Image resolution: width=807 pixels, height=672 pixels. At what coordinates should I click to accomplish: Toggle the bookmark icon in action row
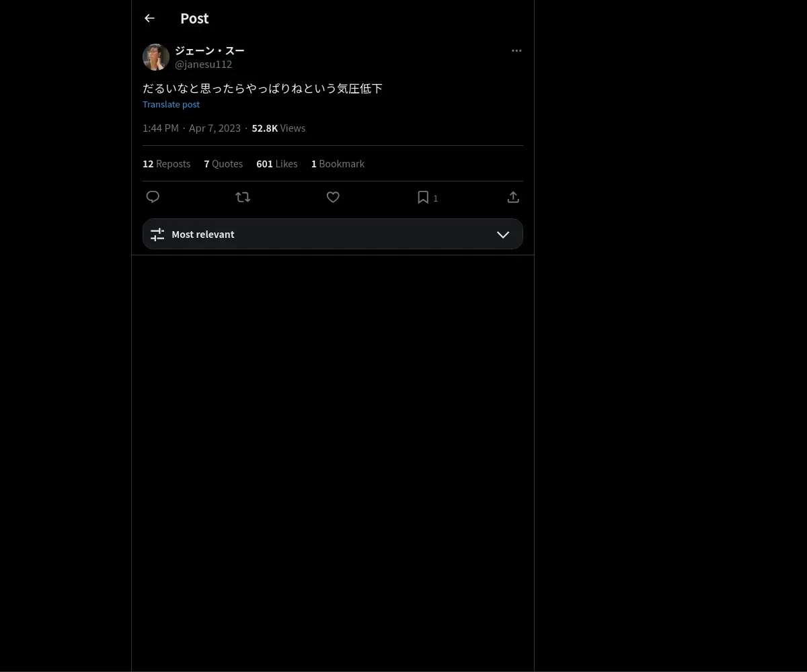click(x=423, y=197)
